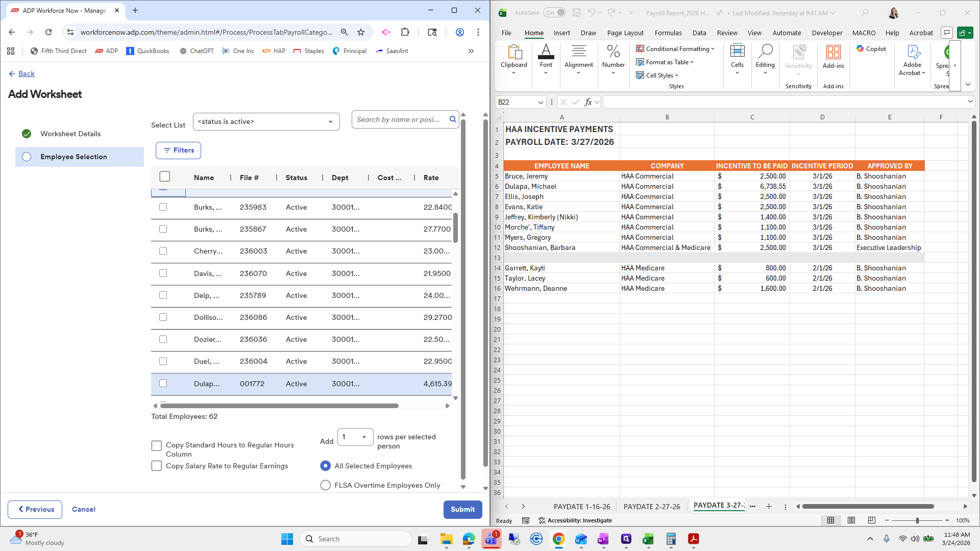Open Excel from the Windows taskbar
980x551 pixels.
coord(648,539)
